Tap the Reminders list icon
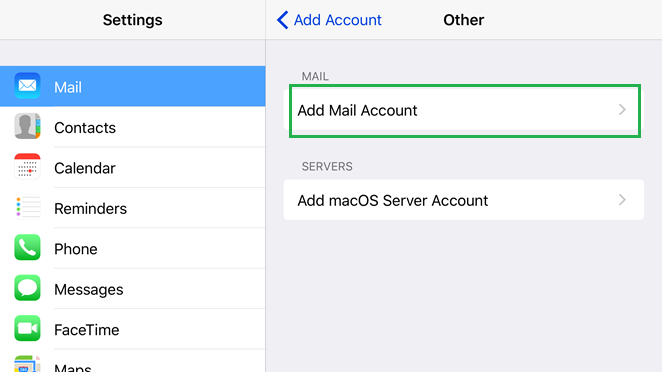 coord(27,207)
